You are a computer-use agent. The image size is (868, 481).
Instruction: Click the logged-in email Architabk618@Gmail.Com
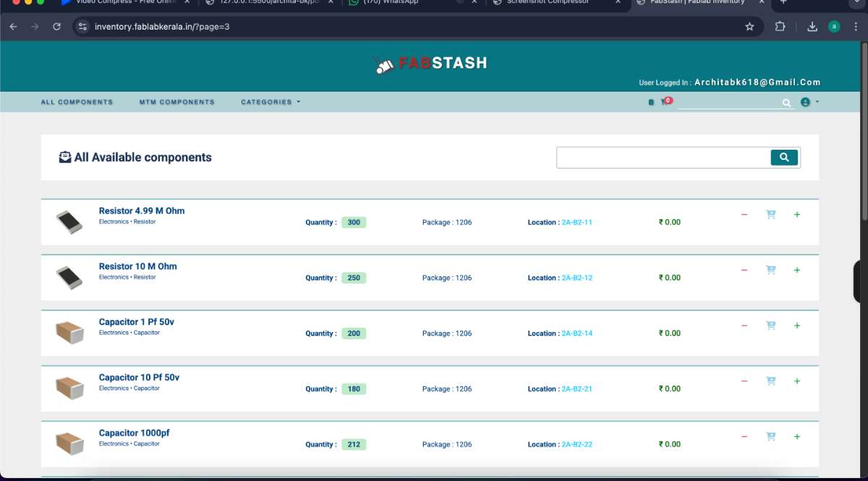pos(757,82)
